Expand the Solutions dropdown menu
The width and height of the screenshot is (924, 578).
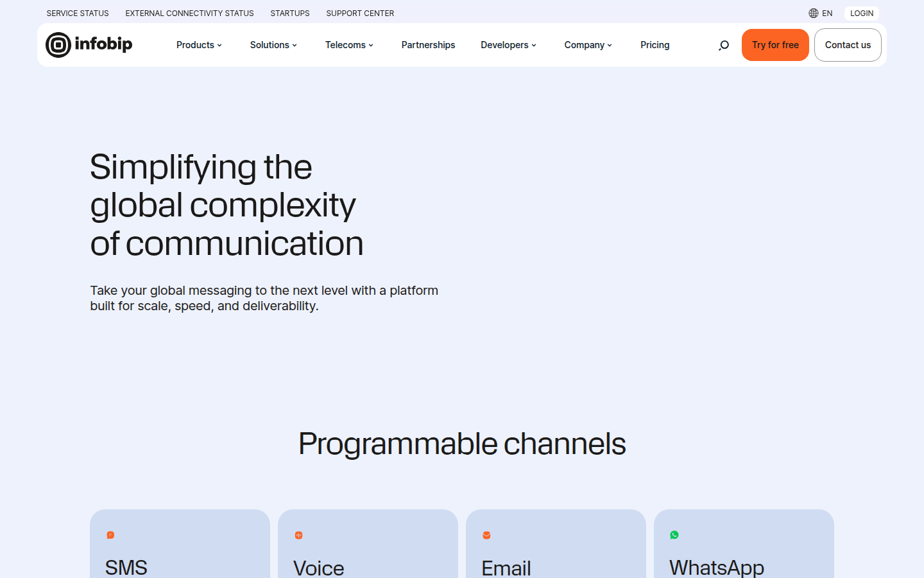(x=273, y=45)
